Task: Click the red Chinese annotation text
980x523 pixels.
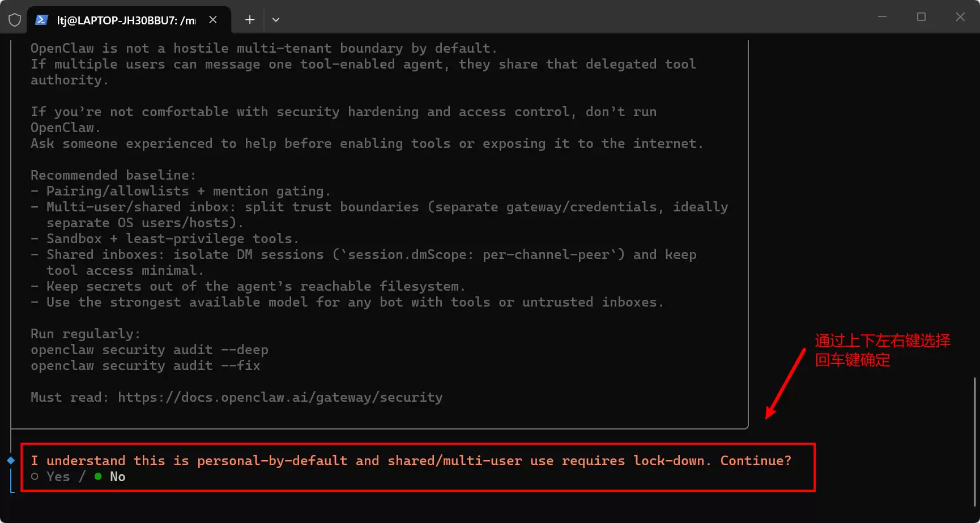Action: (882, 350)
